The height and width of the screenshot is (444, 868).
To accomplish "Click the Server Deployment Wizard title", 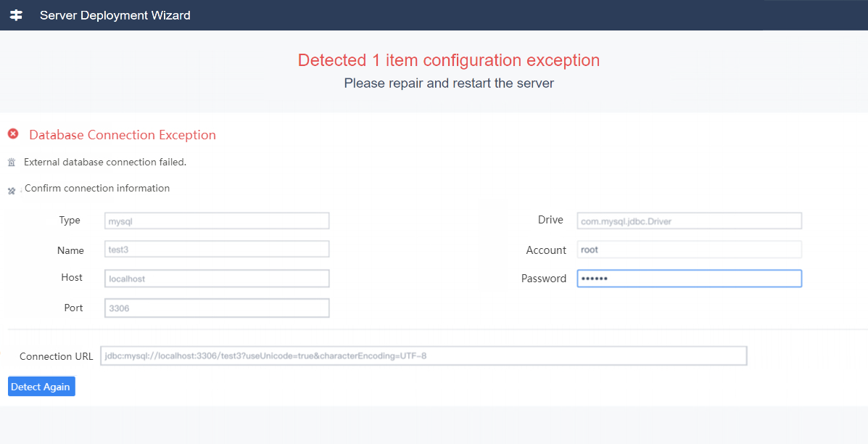I will [x=115, y=15].
